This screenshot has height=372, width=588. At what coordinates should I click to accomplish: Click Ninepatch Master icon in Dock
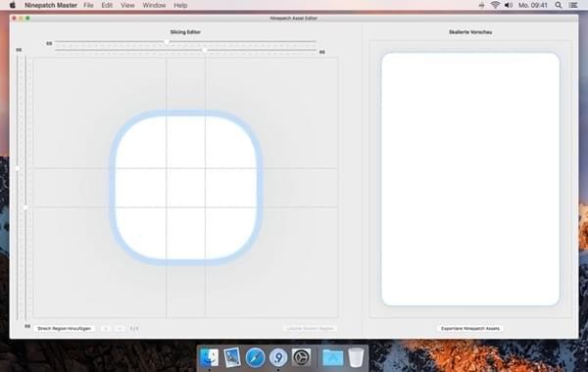278,357
